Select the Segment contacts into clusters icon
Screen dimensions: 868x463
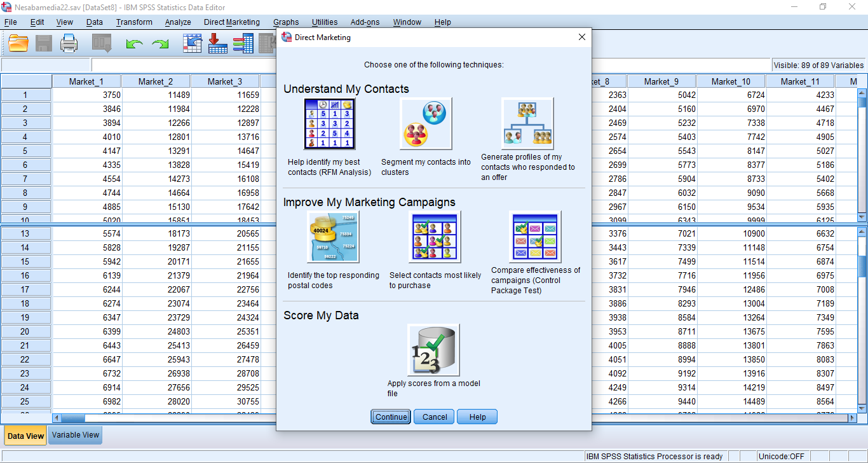[425, 125]
